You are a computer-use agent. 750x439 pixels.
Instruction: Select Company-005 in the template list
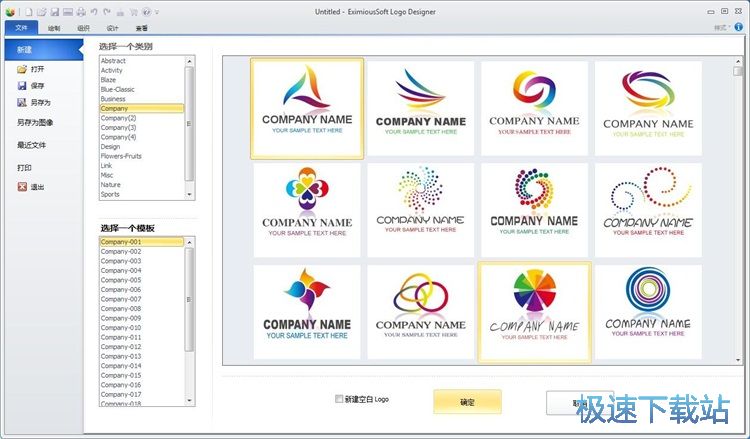tap(142, 280)
